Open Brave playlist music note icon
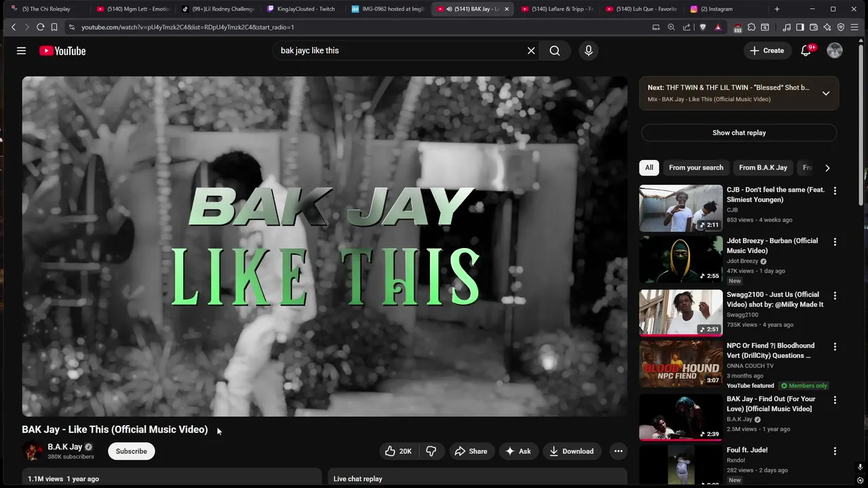Screen dimensions: 868x488 tap(787, 27)
